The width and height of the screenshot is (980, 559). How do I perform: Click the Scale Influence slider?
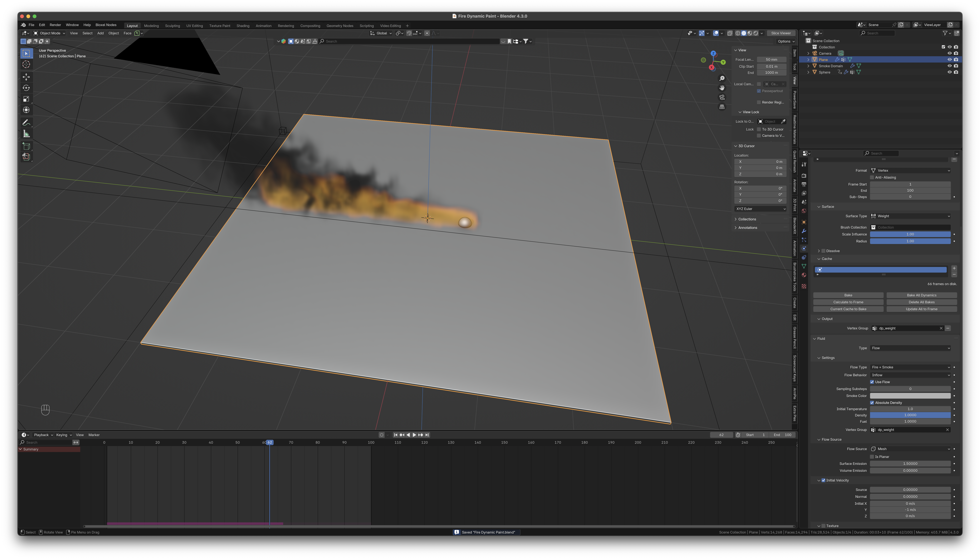[x=910, y=234]
